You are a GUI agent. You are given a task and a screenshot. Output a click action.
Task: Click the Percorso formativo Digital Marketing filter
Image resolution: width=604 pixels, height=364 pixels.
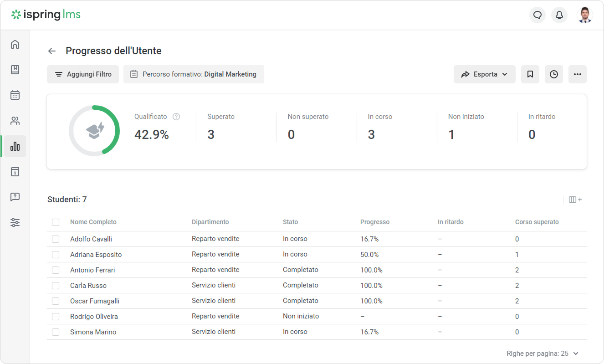[194, 74]
